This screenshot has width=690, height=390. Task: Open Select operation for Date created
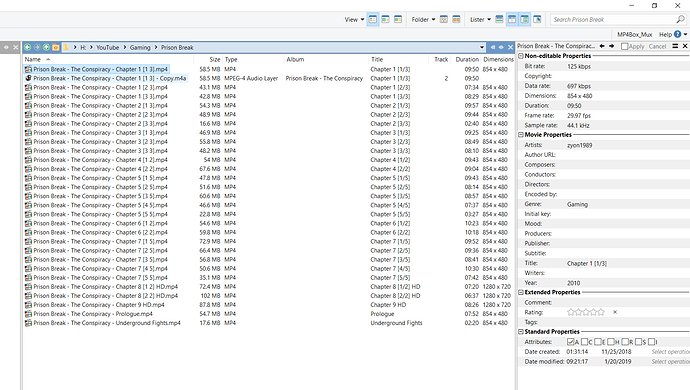(x=670, y=352)
